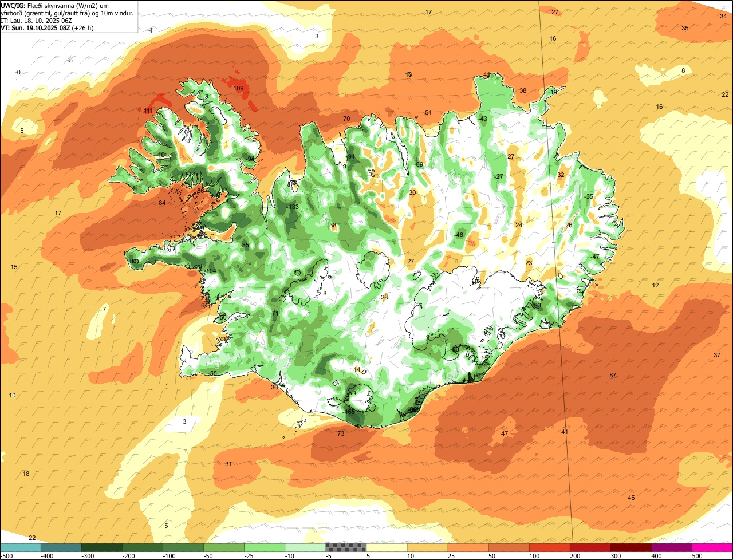Click the map value '-46'
This screenshot has width=733, height=560.
[x=459, y=235]
